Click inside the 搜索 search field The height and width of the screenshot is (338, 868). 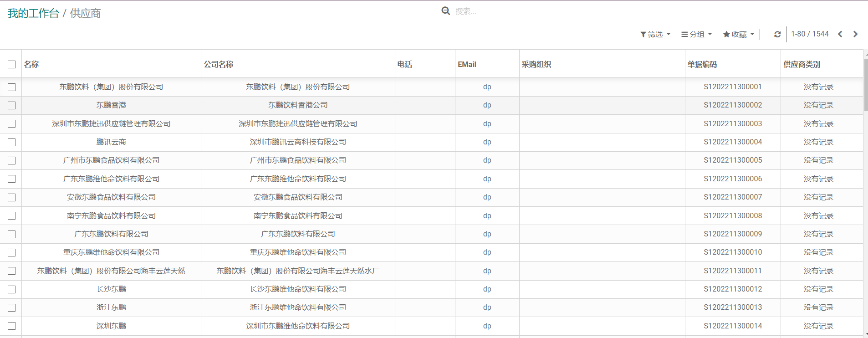(x=658, y=11)
